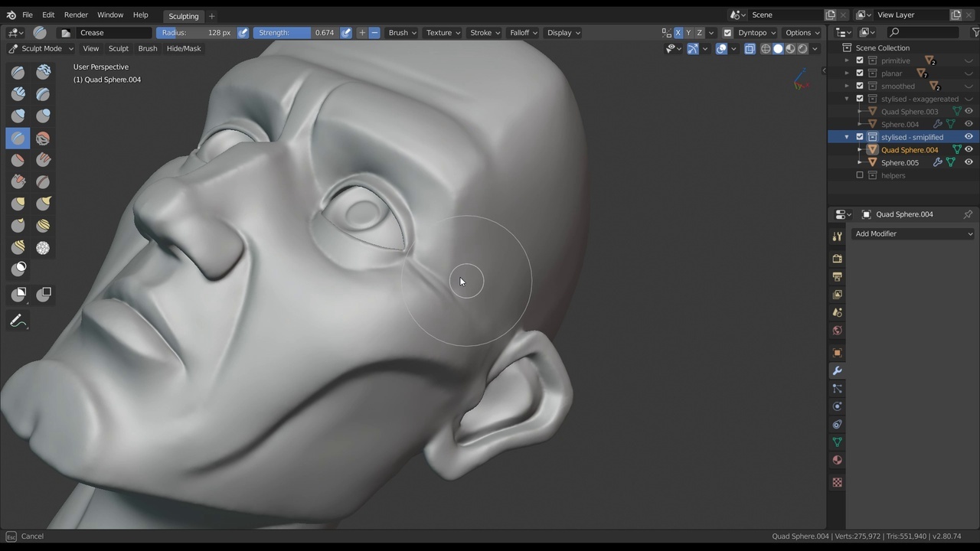Hide Sphere.005 with its visibility eye
The image size is (980, 551).
[969, 161]
